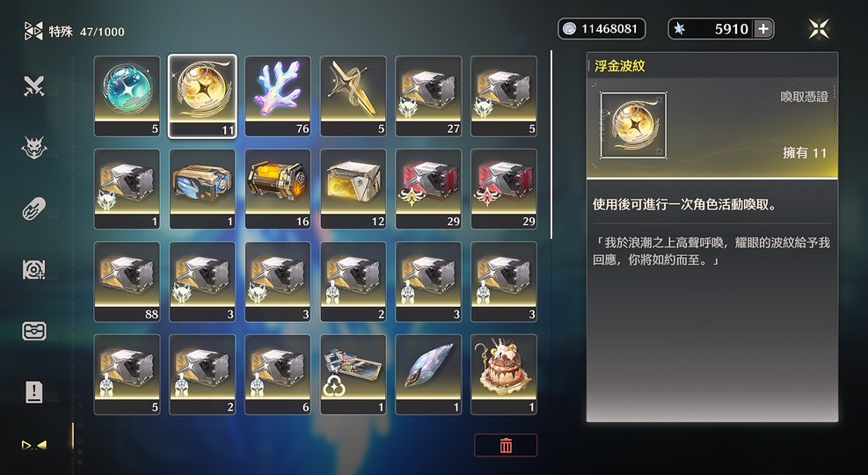Select the last sidebar category icon at the bottom

tap(33, 445)
